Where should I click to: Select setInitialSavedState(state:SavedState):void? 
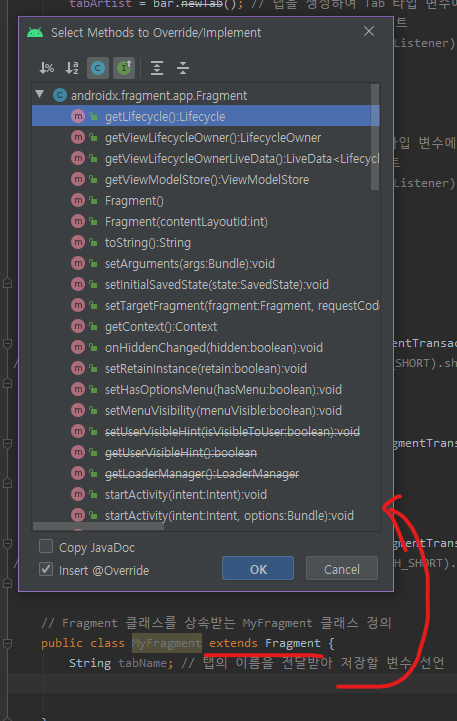point(206,285)
